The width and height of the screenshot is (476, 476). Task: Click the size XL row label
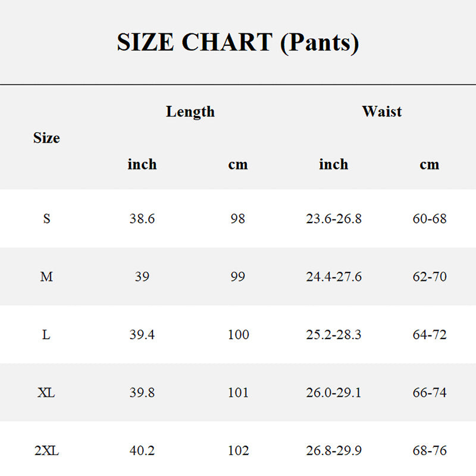tap(46, 393)
